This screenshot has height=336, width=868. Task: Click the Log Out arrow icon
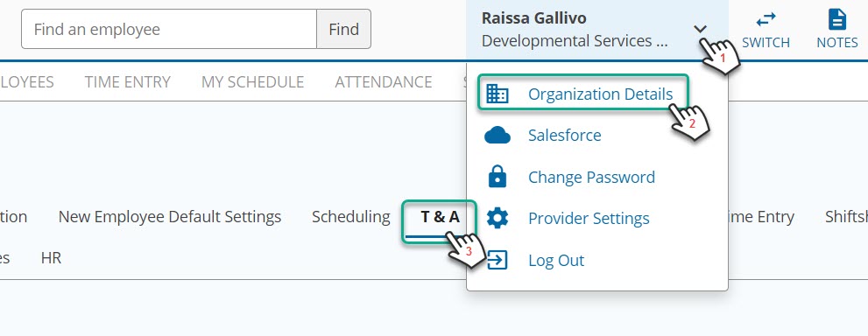click(498, 260)
